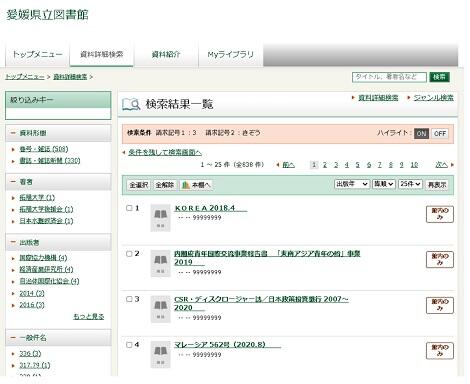470x384 pixels.
Task: Click the green 検索 button
Action: 439,77
